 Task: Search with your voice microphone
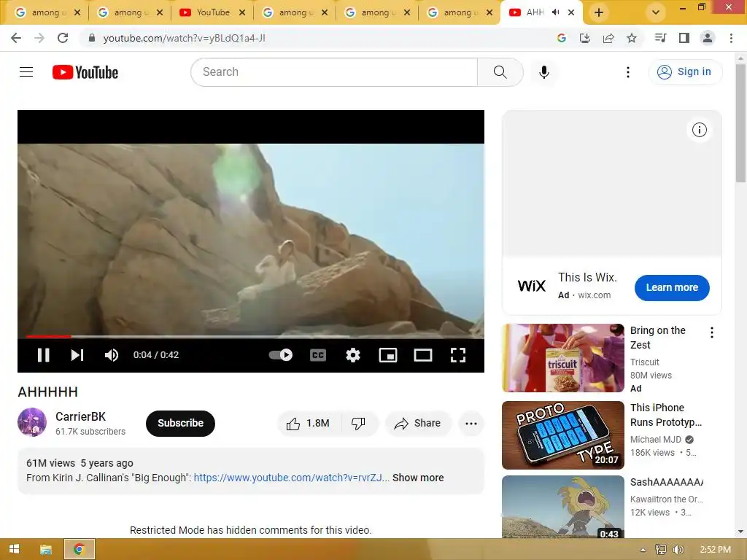(544, 72)
